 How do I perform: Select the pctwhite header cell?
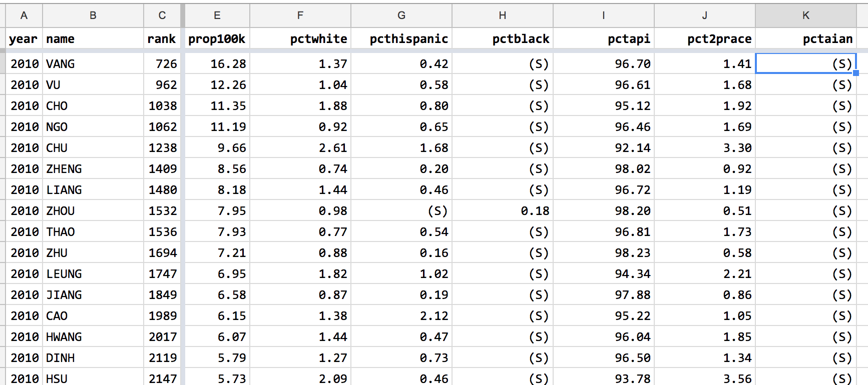[x=300, y=39]
